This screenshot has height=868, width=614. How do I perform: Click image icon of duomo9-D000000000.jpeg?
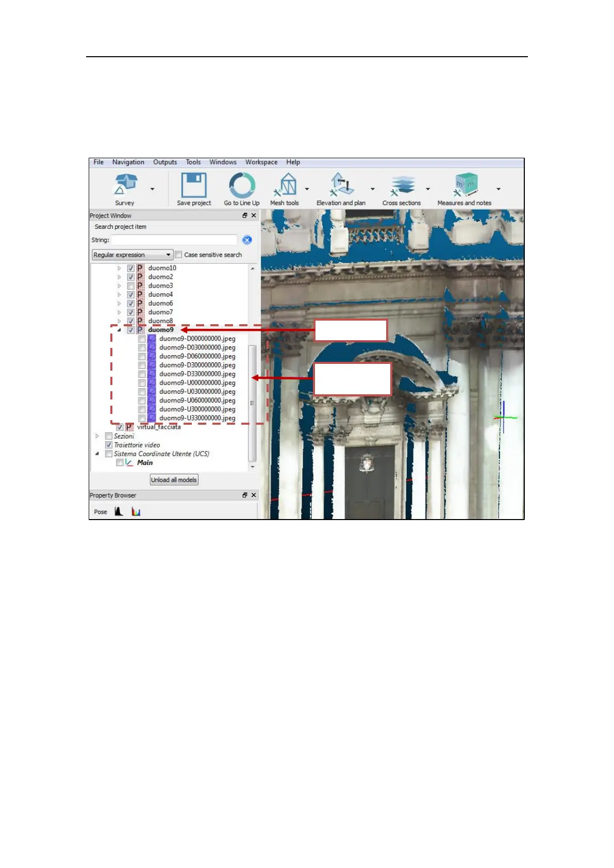(152, 339)
